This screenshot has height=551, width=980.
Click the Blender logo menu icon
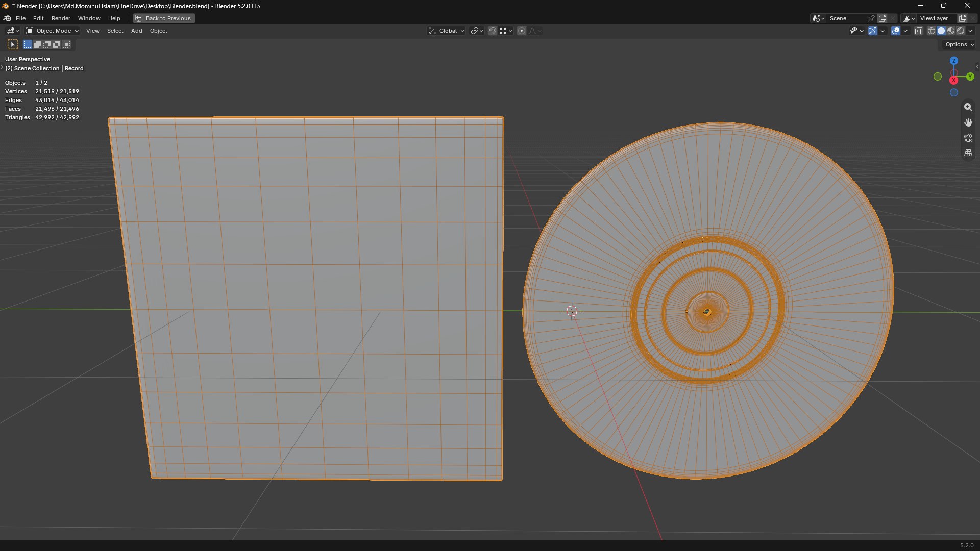click(x=7, y=18)
